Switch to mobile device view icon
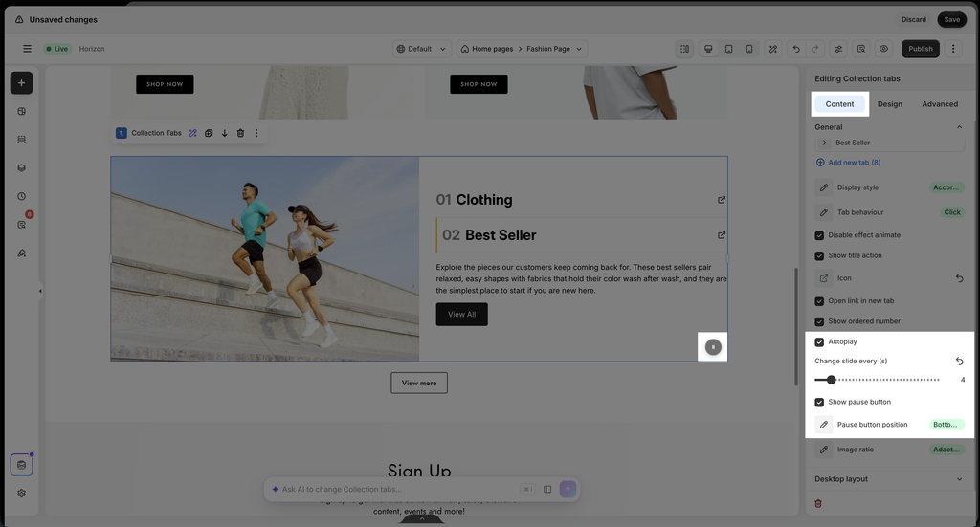The width and height of the screenshot is (980, 527). (748, 49)
